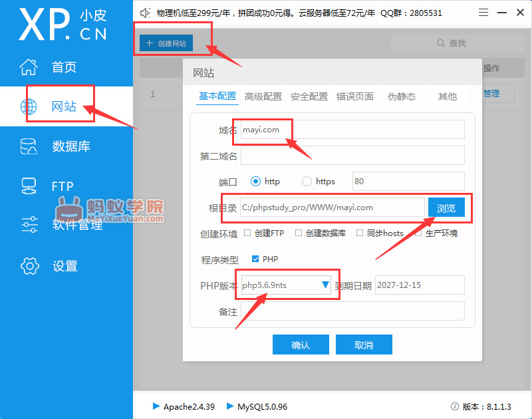Click the 域名 domain input field
532x419 pixels.
click(x=352, y=130)
